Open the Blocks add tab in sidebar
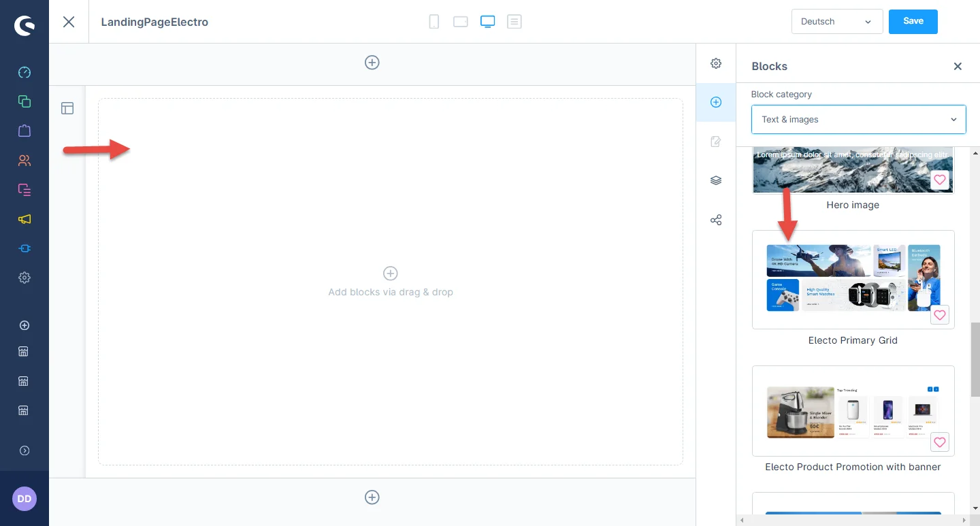The width and height of the screenshot is (980, 526). point(716,102)
